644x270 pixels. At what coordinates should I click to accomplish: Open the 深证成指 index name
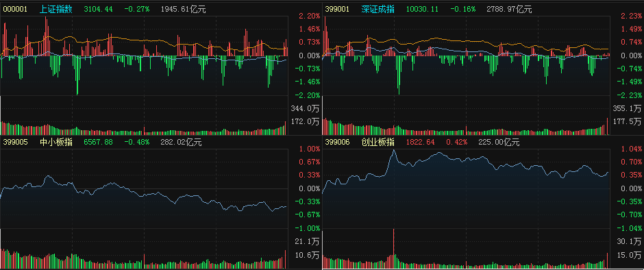click(x=378, y=10)
